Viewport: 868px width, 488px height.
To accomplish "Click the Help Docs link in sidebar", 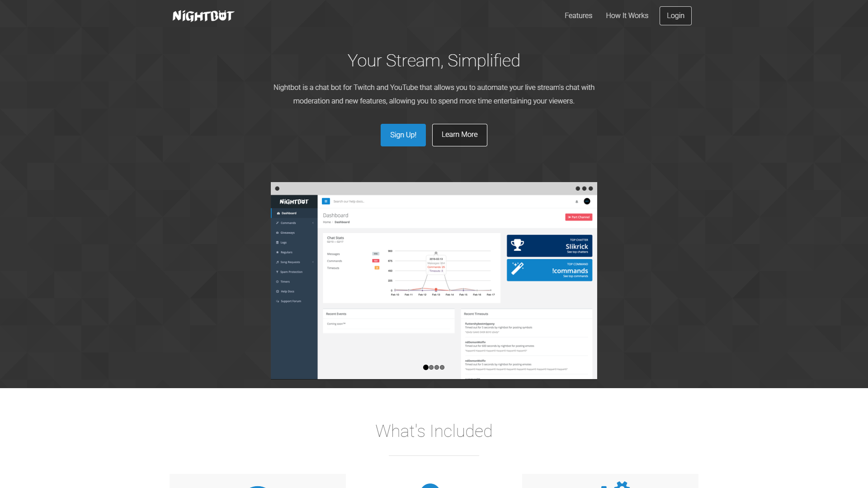I will click(x=288, y=291).
